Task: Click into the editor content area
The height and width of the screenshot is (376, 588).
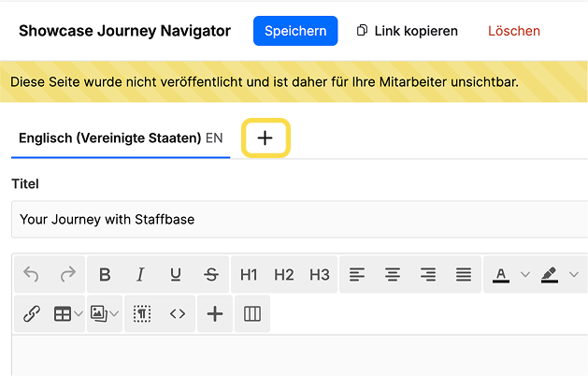Action: coord(300,355)
